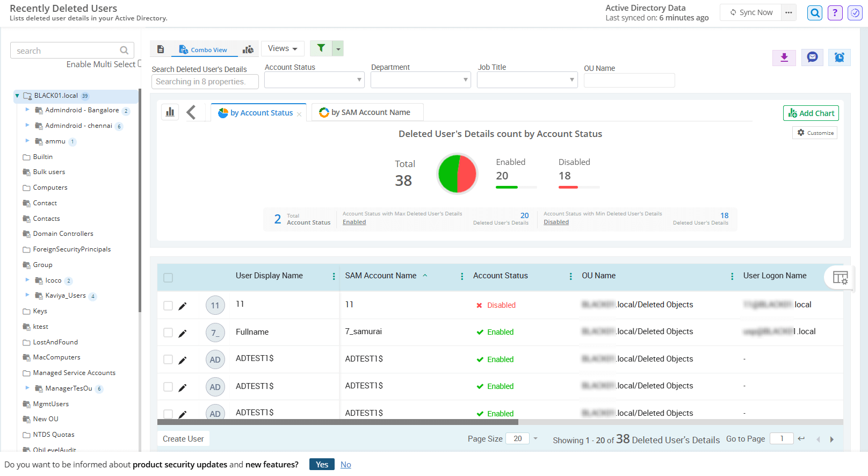Enable Multi Select checkbox
The image size is (868, 476).
pyautogui.click(x=140, y=64)
